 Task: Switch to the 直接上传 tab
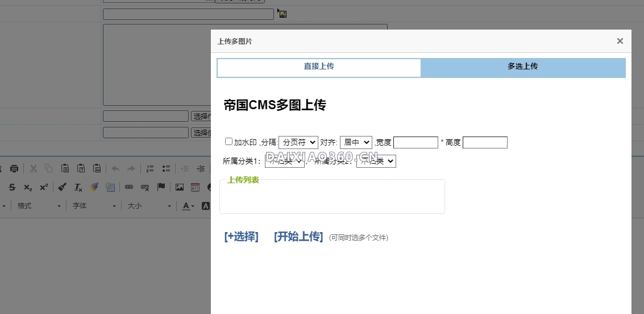[x=319, y=67]
